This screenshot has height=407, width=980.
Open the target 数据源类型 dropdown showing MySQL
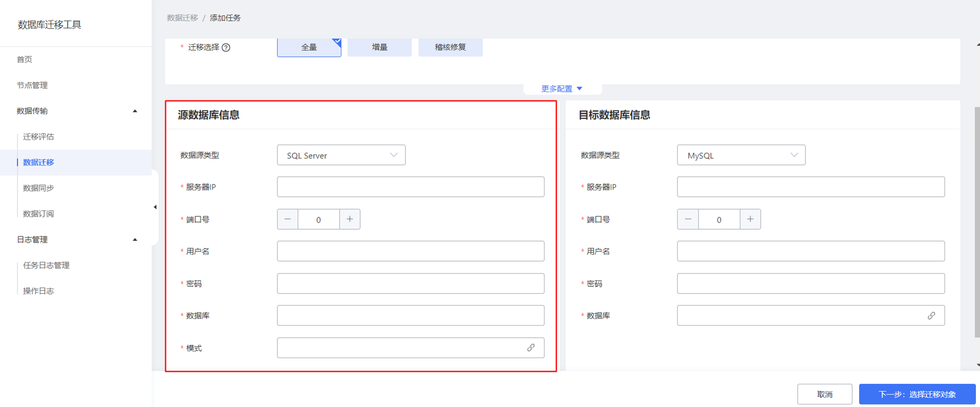coord(741,155)
